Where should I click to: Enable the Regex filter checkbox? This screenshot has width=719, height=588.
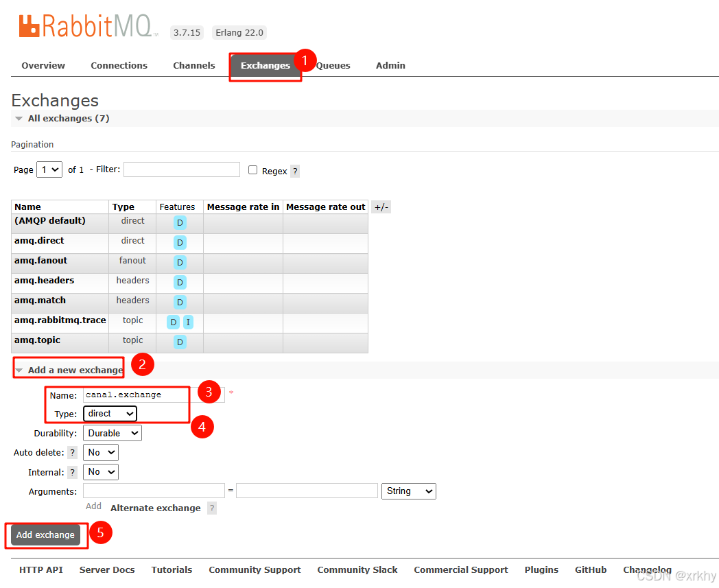pos(252,169)
